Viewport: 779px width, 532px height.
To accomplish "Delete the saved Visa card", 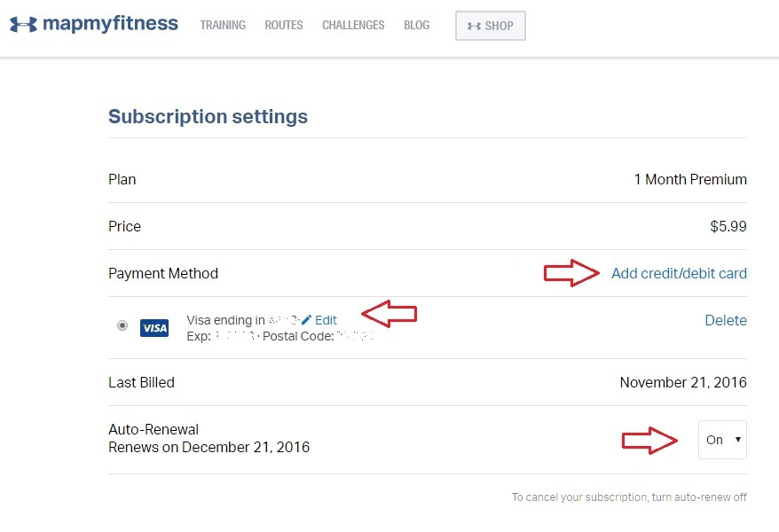I will pyautogui.click(x=726, y=320).
